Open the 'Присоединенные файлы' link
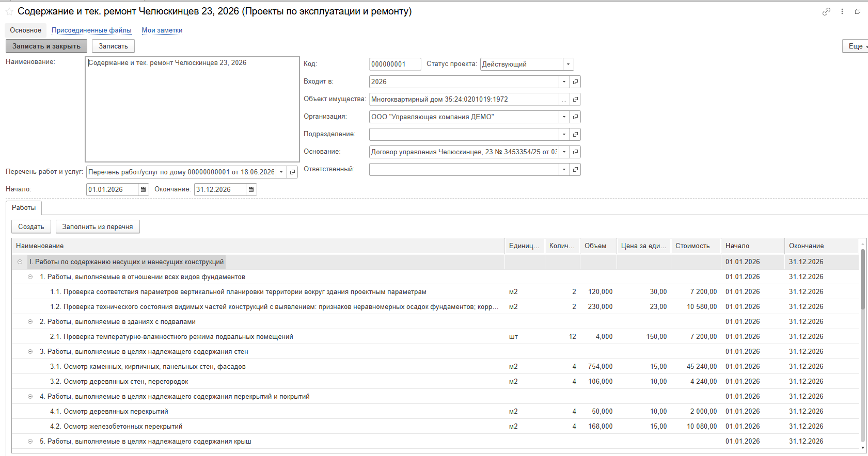This screenshot has width=868, height=456. pyautogui.click(x=91, y=30)
